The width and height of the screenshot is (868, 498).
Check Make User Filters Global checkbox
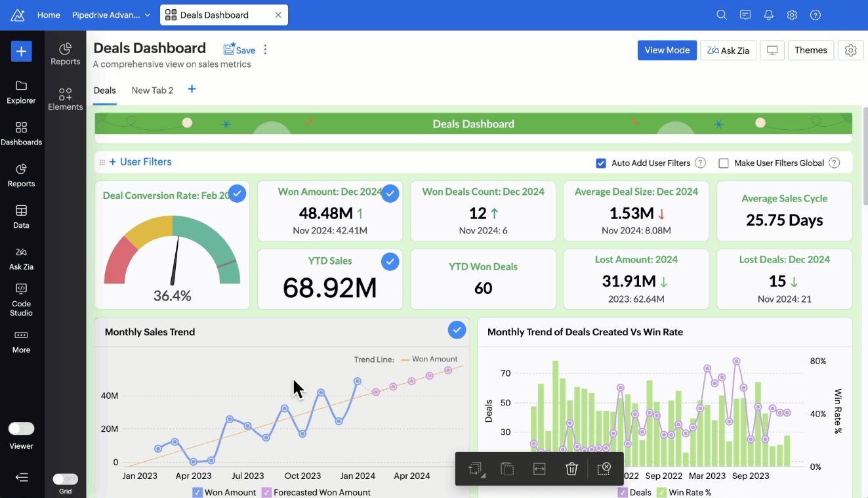click(x=724, y=163)
